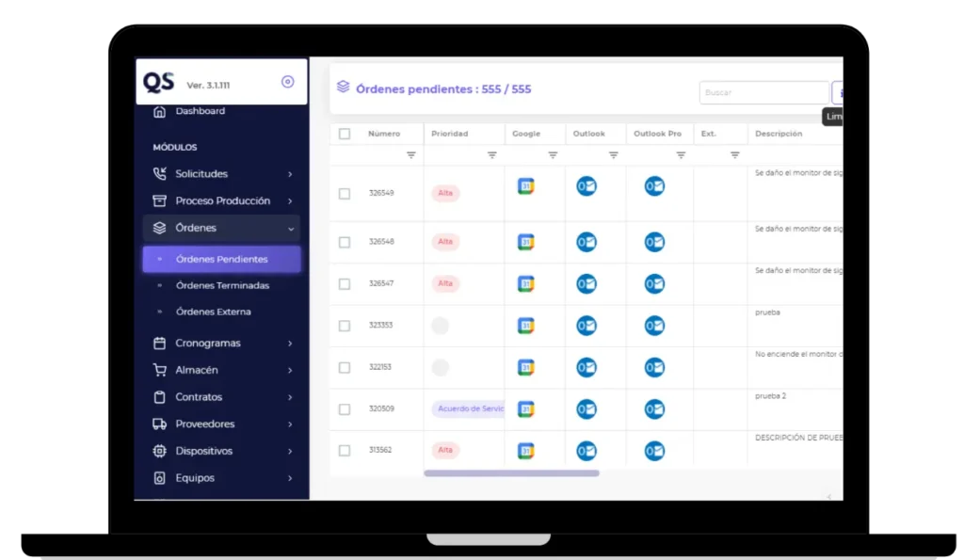Screen dimensions: 964x560
Task: Open the Outlook Pro column filter icon
Action: 681,155
